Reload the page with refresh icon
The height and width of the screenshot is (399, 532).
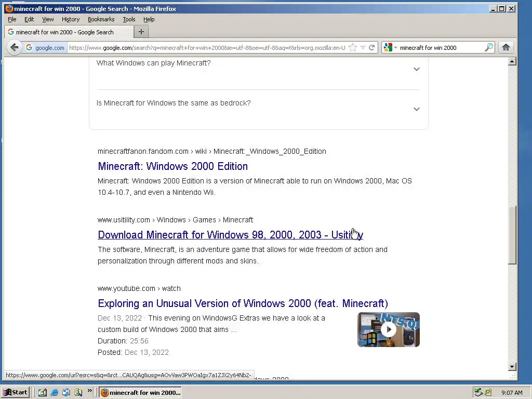click(372, 47)
